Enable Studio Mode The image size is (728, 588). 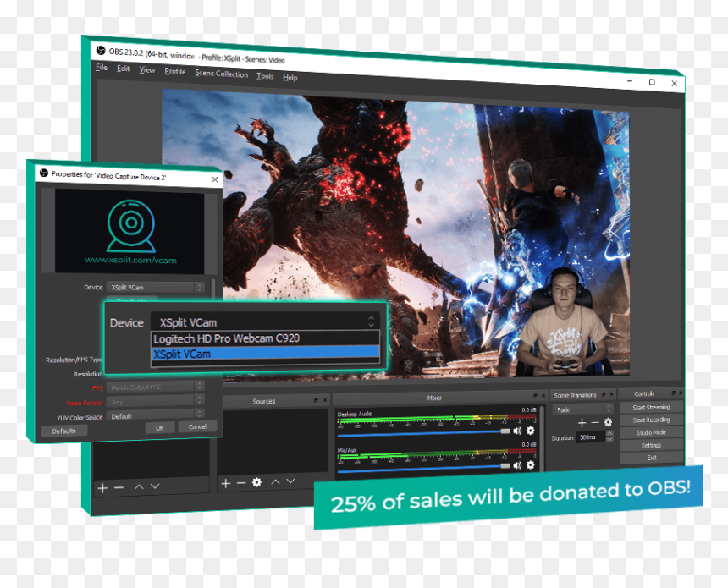[651, 432]
